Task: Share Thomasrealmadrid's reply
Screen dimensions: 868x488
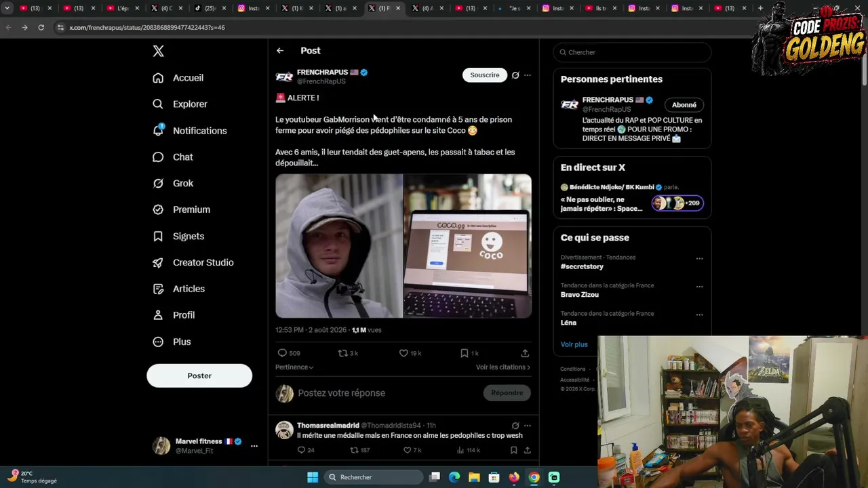Action: tap(527, 450)
